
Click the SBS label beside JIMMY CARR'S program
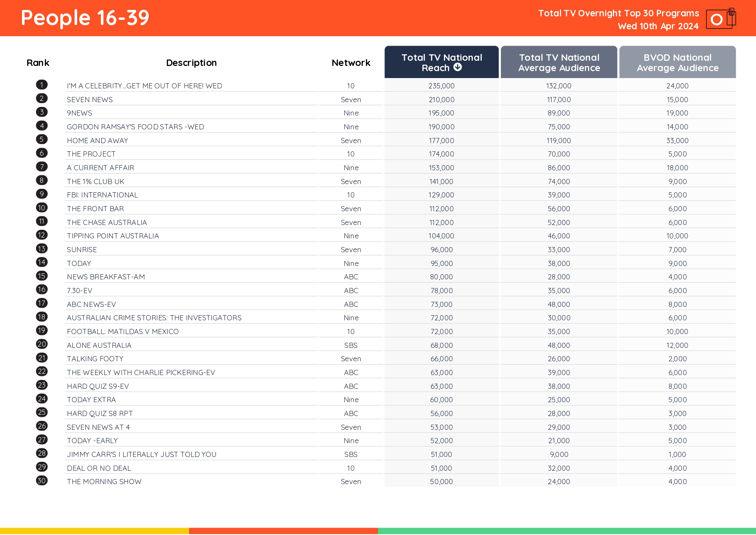(350, 454)
